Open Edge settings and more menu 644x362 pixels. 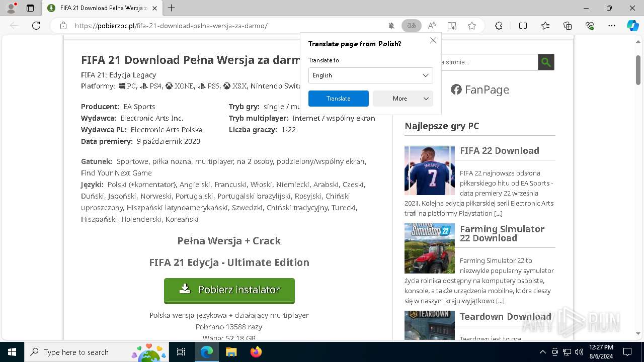612,26
